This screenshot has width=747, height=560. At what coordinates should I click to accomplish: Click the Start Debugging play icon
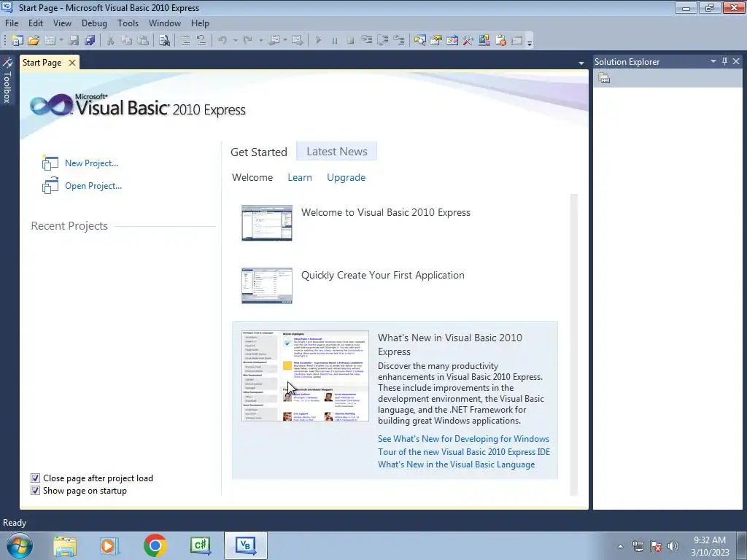[318, 41]
